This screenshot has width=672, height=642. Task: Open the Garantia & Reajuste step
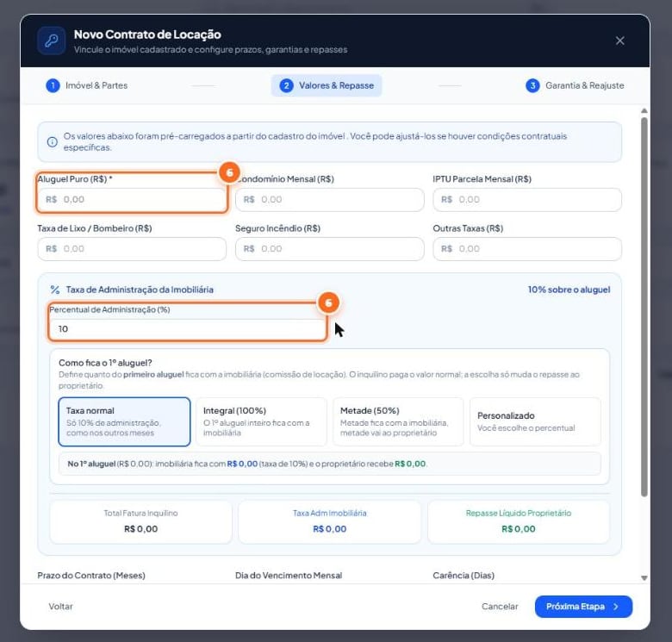click(575, 85)
